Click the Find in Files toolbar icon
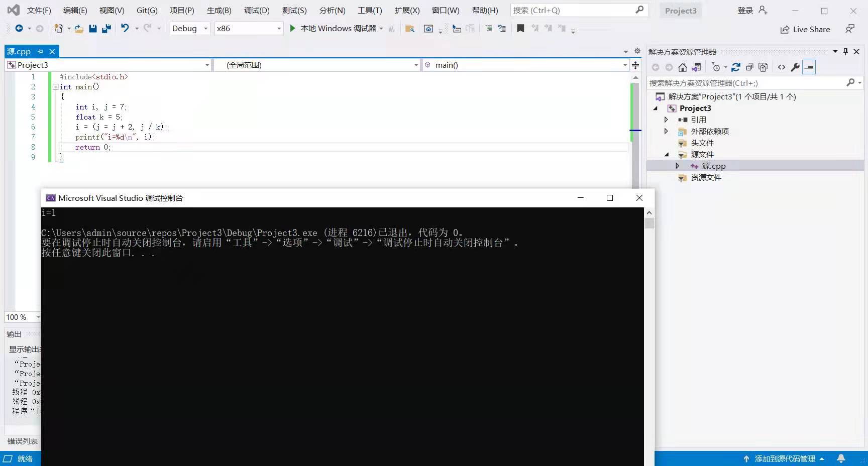This screenshot has height=466, width=868. 409,29
